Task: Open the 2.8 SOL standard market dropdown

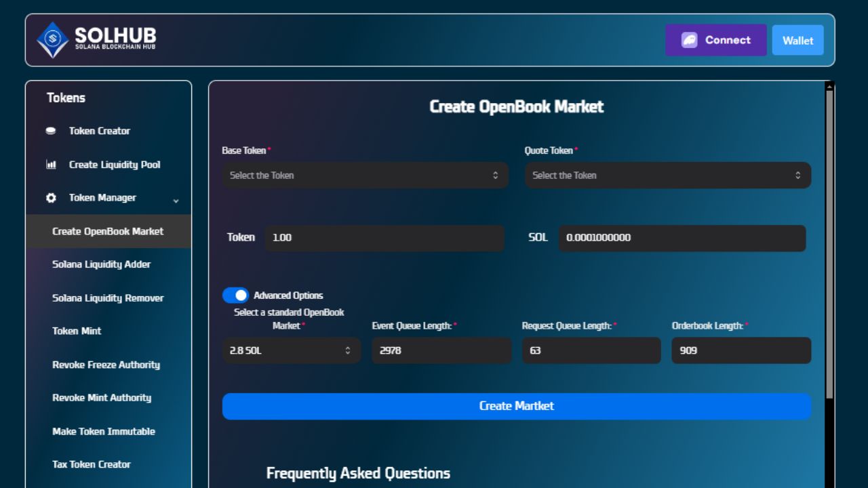Action: click(292, 350)
